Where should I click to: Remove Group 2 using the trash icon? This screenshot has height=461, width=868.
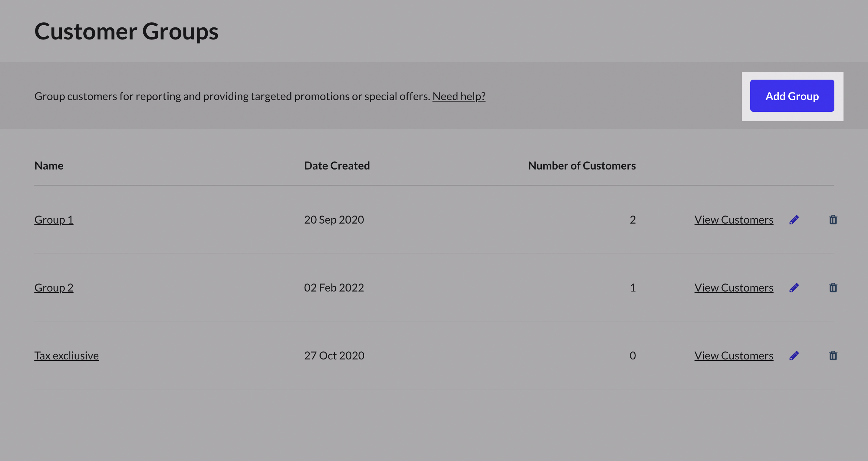(x=833, y=287)
